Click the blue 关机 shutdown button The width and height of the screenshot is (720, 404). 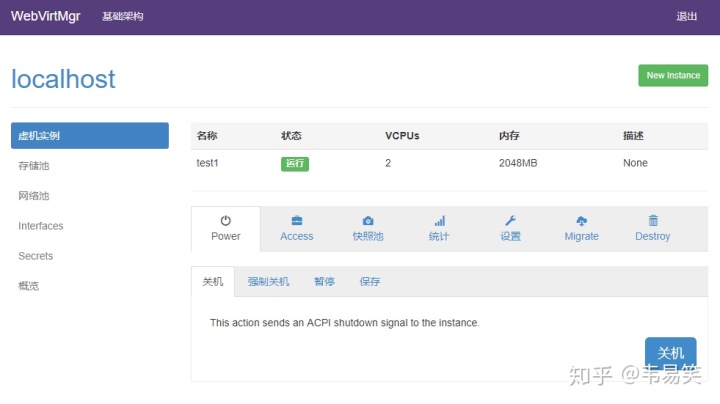coord(670,354)
